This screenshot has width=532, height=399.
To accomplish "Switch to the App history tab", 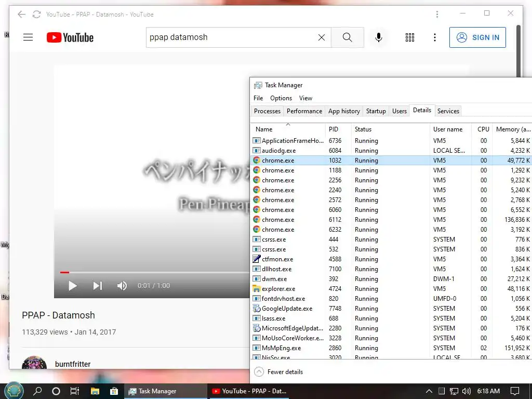I will click(x=344, y=111).
